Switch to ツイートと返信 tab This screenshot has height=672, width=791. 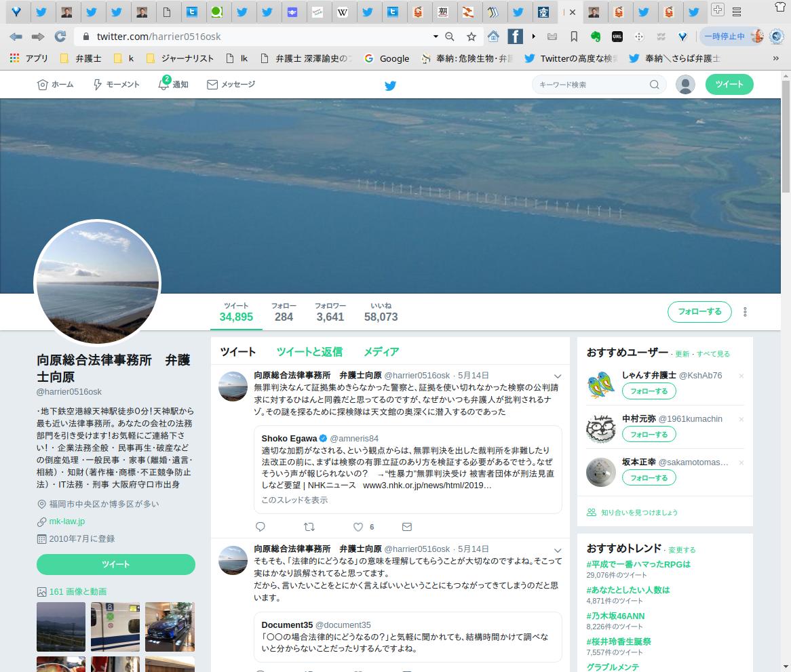click(x=309, y=352)
